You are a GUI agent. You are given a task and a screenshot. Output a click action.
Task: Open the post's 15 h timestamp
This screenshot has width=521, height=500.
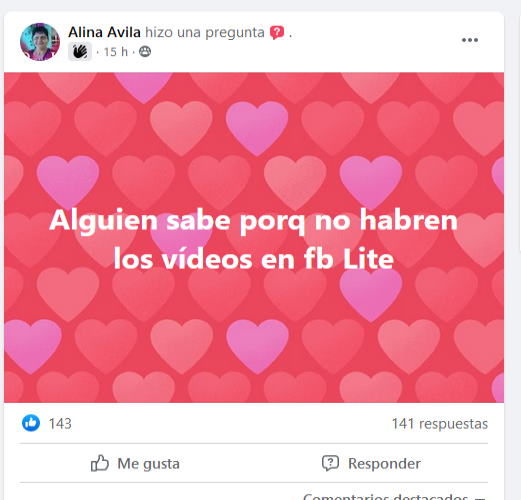coord(116,52)
